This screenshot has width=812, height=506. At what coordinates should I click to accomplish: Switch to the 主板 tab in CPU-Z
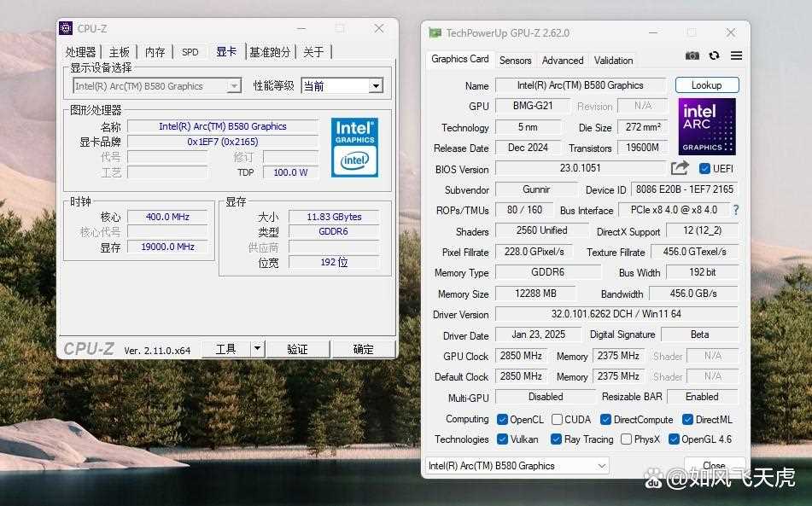[120, 51]
